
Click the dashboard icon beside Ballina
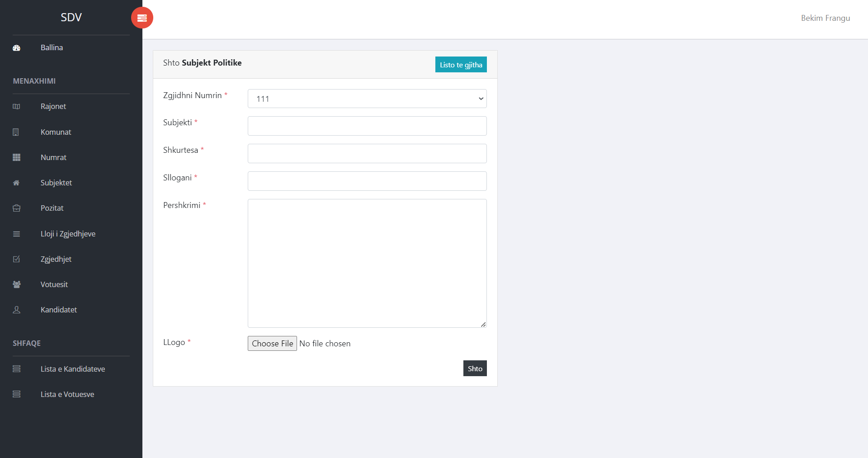coord(16,47)
